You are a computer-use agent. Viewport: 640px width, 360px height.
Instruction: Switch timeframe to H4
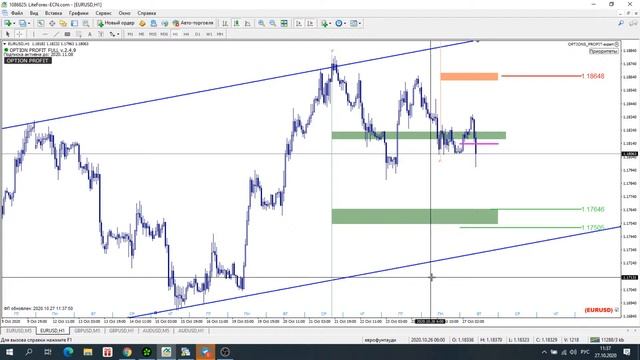click(x=186, y=34)
